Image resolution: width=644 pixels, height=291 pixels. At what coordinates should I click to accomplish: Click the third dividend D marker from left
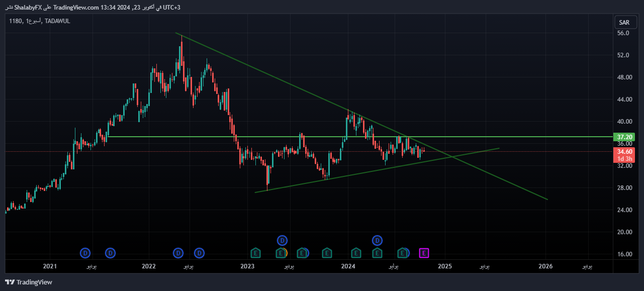click(x=178, y=253)
